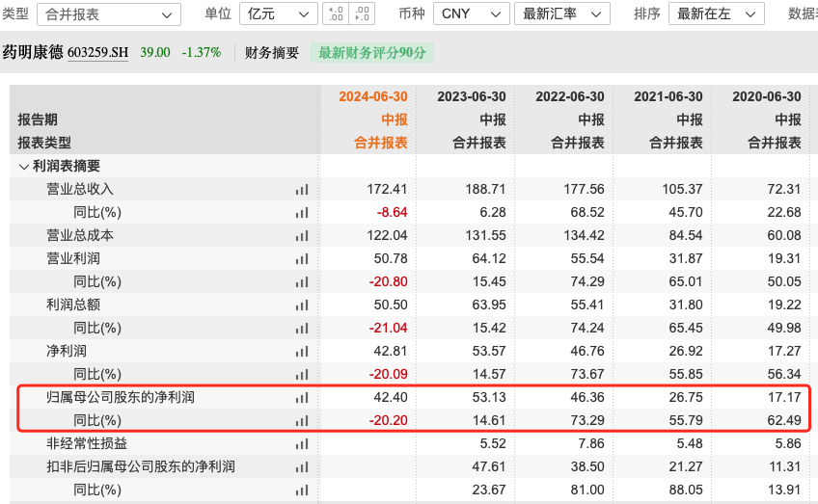Viewport: 818px width, 504px height.
Task: Click stock code 603259.SH link
Action: point(97,53)
